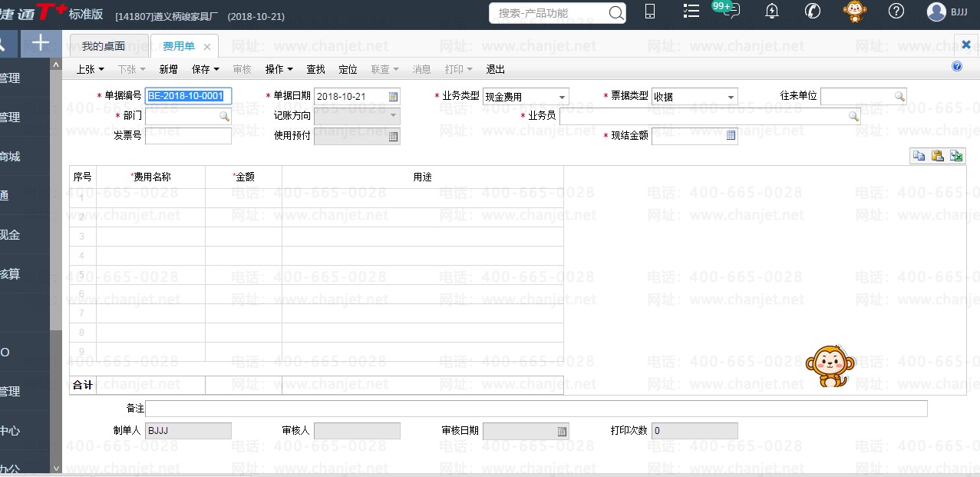Open the chat messages icon with 99+ badge
Image resolution: width=980 pixels, height=477 pixels.
[x=731, y=11]
